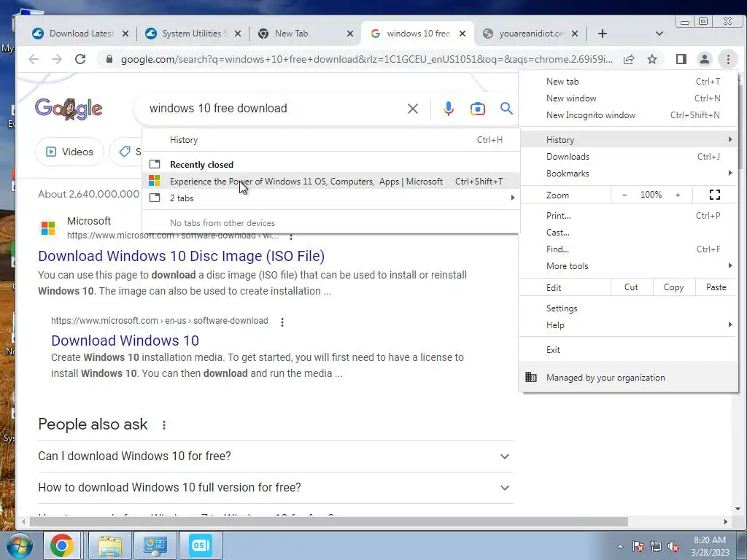Open full History page entry Ctrl+H
Screen dimensions: 747x560
click(x=330, y=140)
